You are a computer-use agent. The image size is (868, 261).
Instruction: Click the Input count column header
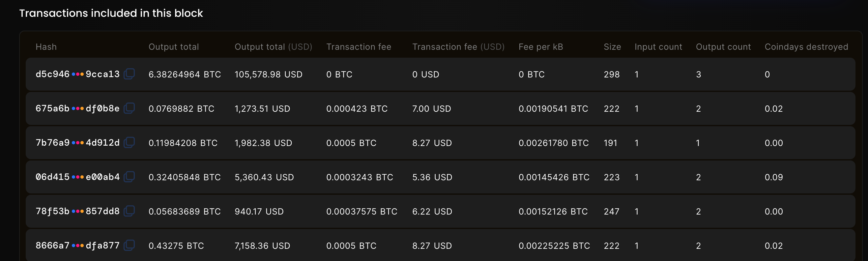click(x=658, y=47)
